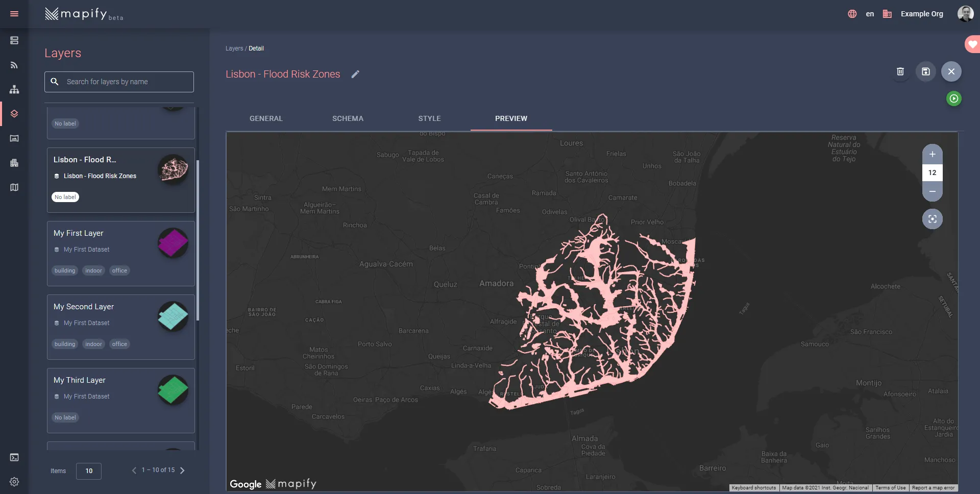Click office tag on My Second Layer
Image resolution: width=980 pixels, height=494 pixels.
coord(119,344)
